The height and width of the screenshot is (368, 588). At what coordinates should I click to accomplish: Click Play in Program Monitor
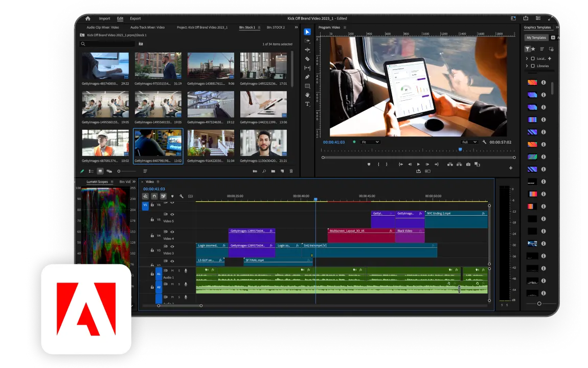(x=418, y=164)
